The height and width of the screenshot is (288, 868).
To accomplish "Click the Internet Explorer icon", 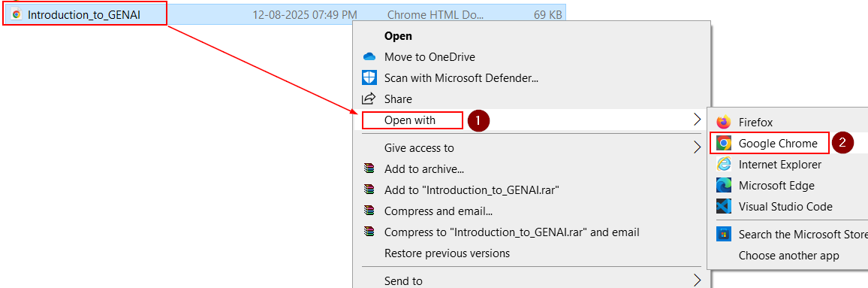I will (724, 165).
